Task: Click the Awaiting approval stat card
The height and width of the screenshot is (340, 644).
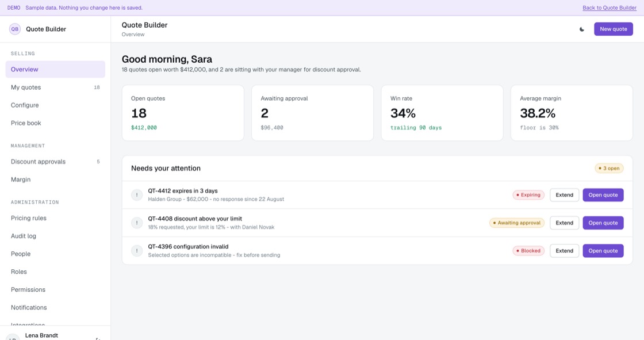Action: point(313,113)
